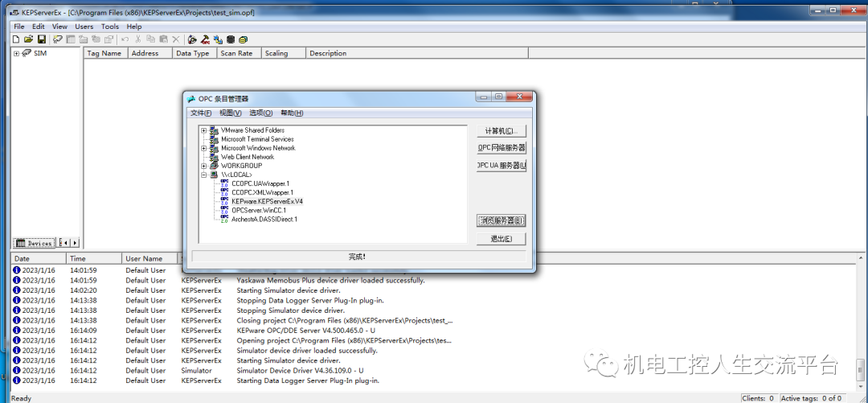Open the 文件(F) menu in OPC dialog

pos(200,113)
